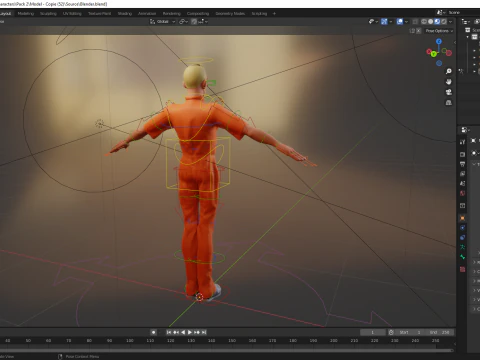Open the Render properties tab
480x360 pixels.
click(462, 154)
